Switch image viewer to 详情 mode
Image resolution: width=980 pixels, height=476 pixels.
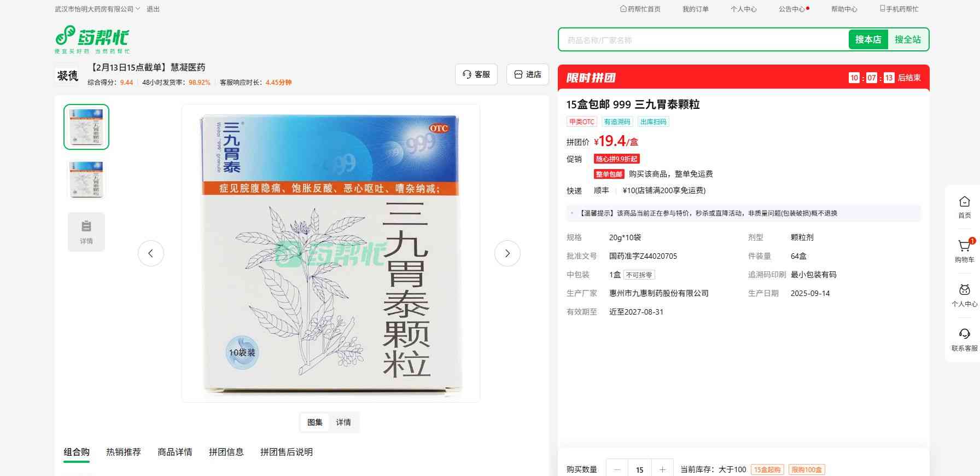click(343, 422)
